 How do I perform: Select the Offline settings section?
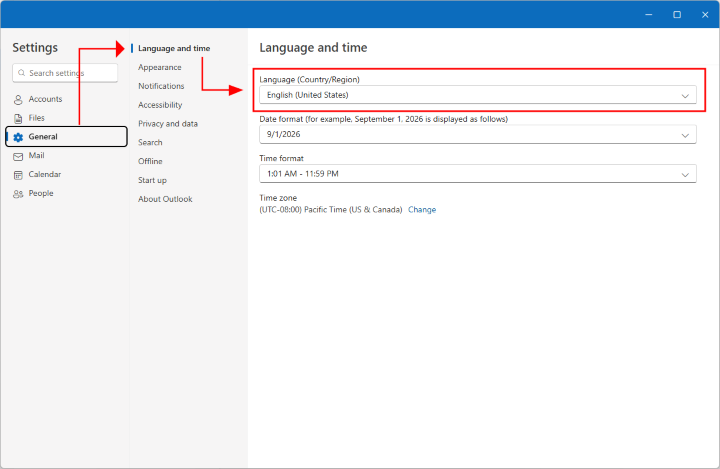coord(150,161)
